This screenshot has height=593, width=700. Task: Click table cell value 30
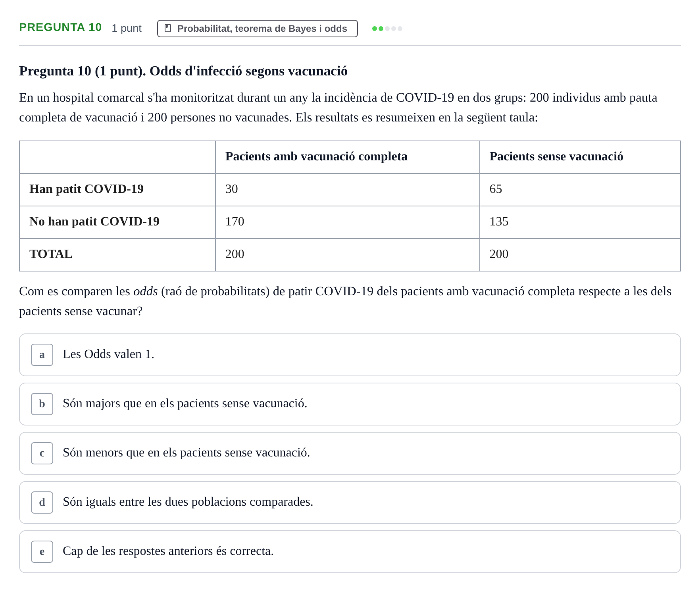pyautogui.click(x=347, y=189)
